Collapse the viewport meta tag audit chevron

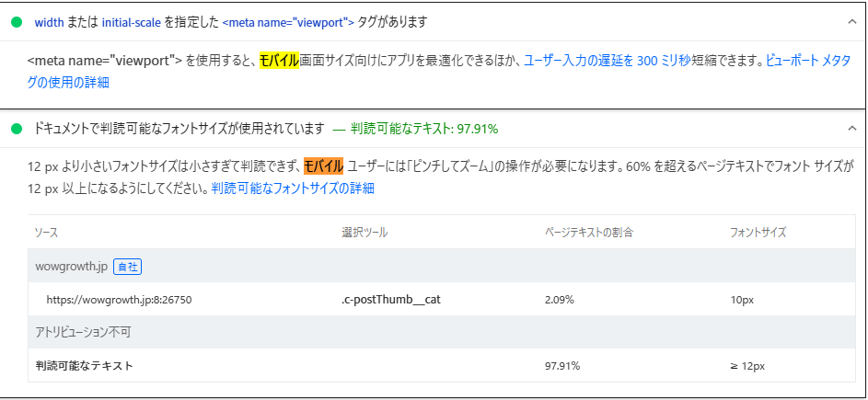click(x=851, y=20)
